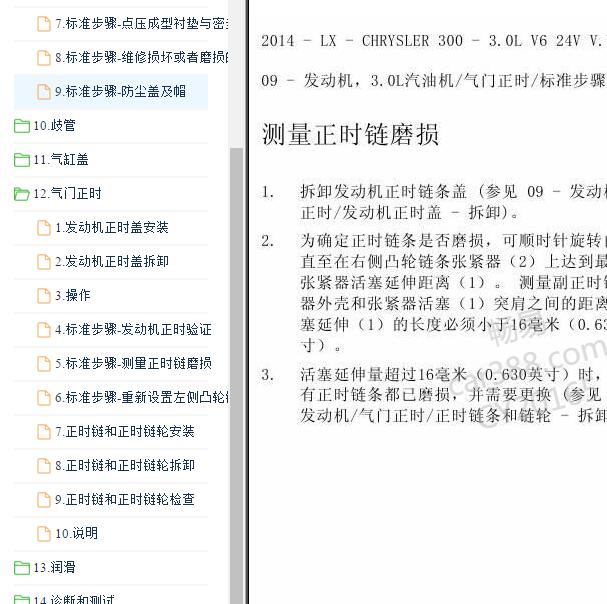Open tree item 8.标准步骤-维修损坏或者磨损
The width and height of the screenshot is (607, 604).
pyautogui.click(x=142, y=58)
